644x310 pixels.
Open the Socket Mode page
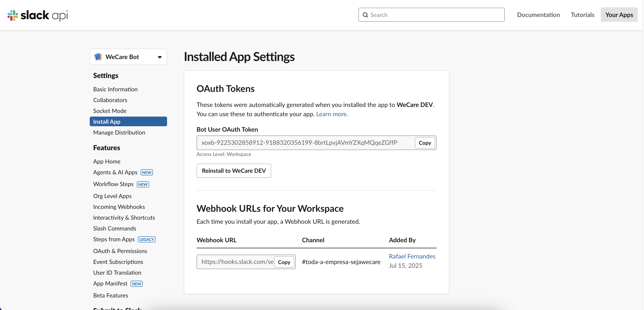click(x=110, y=111)
